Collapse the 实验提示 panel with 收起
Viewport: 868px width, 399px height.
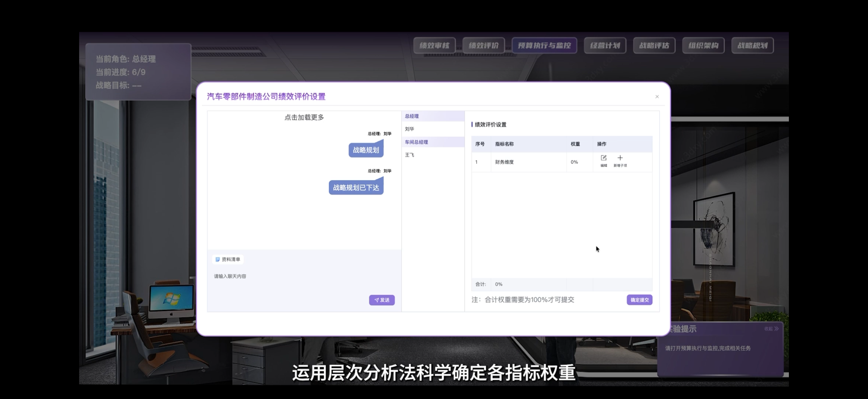tap(771, 329)
